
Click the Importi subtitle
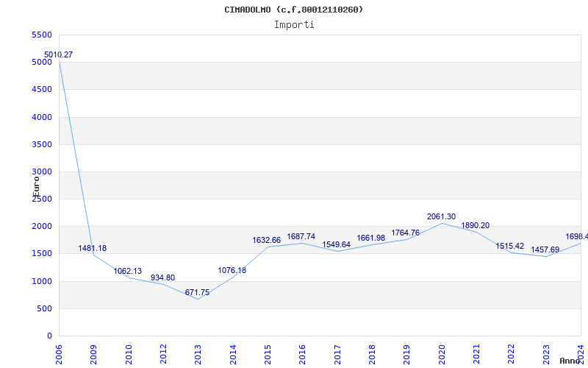click(294, 25)
